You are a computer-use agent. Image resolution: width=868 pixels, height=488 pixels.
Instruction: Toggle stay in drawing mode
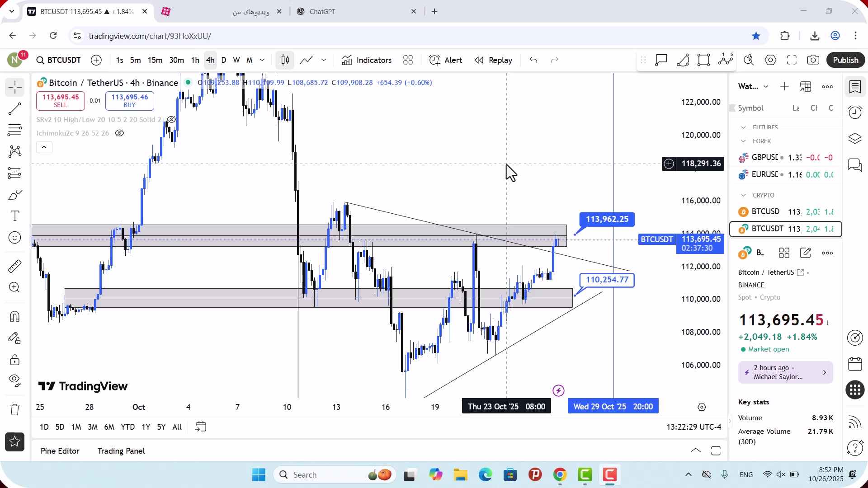click(15, 338)
